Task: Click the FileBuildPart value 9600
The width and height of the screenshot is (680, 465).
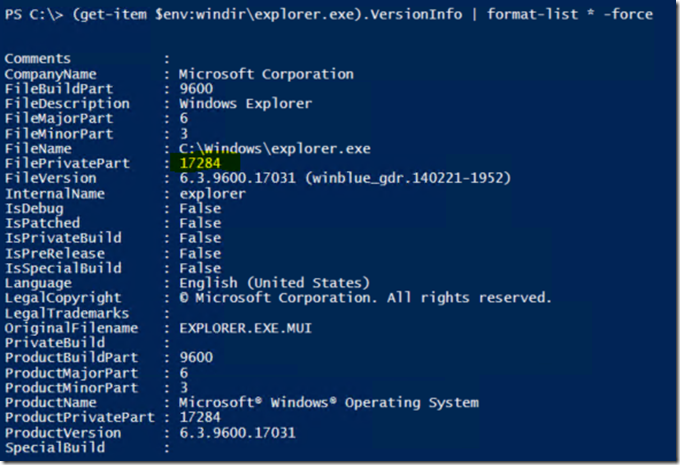Action: (195, 89)
